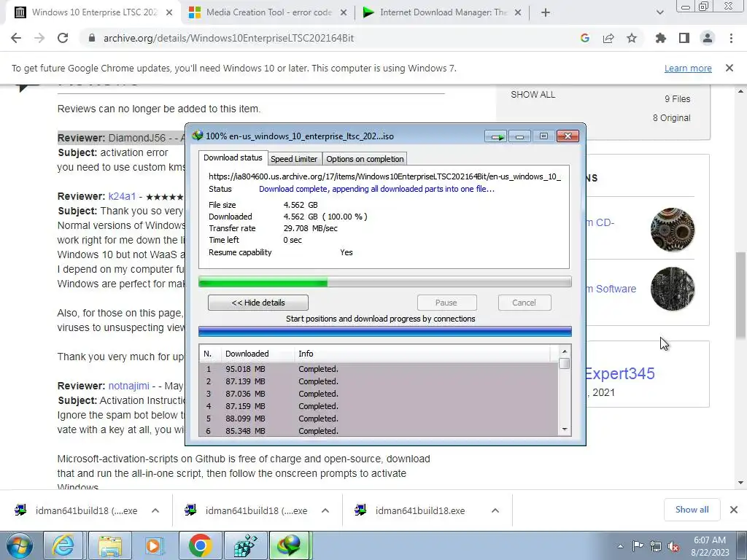Open reviewer k24a1 profile link
The width and height of the screenshot is (747, 560).
tap(122, 196)
